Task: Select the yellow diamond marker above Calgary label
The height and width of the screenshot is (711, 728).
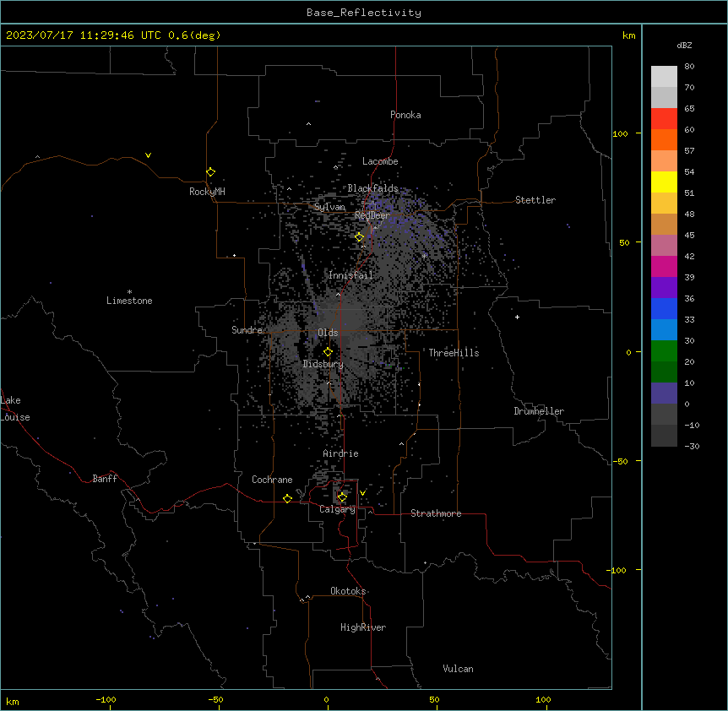Action: pos(342,497)
